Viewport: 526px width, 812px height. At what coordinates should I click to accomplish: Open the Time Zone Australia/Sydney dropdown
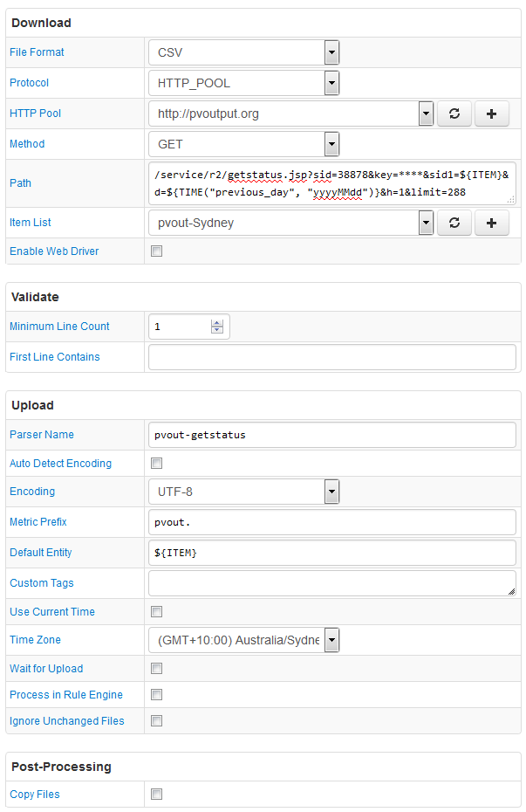(243, 640)
